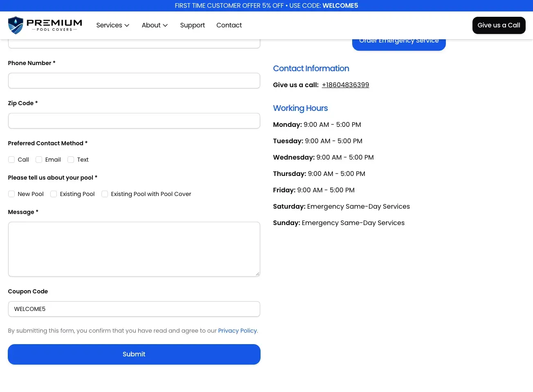Expand the Services dropdown menu
Viewport: 533px width, 392px height.
pos(113,25)
